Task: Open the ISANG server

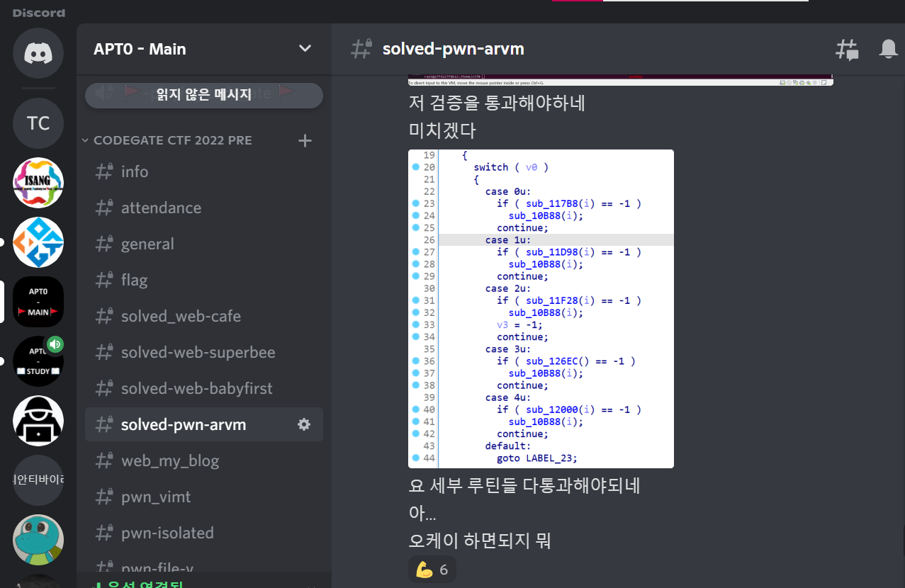Action: pos(38,183)
